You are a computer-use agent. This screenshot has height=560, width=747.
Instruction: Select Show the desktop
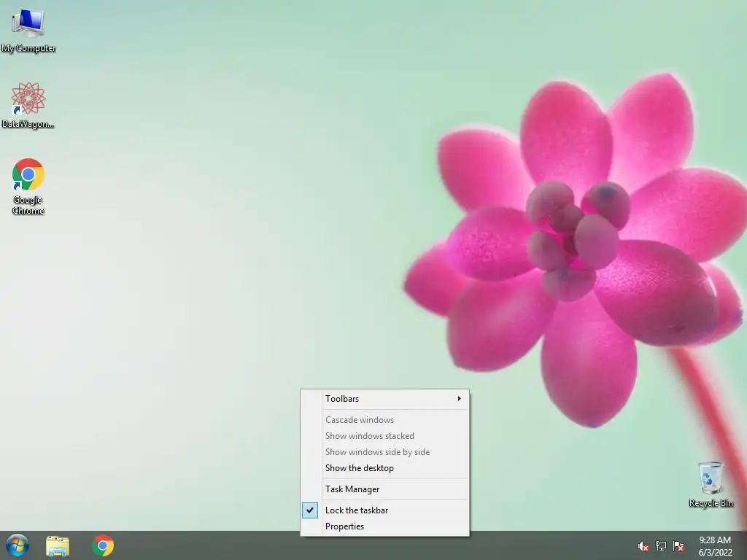click(x=385, y=468)
